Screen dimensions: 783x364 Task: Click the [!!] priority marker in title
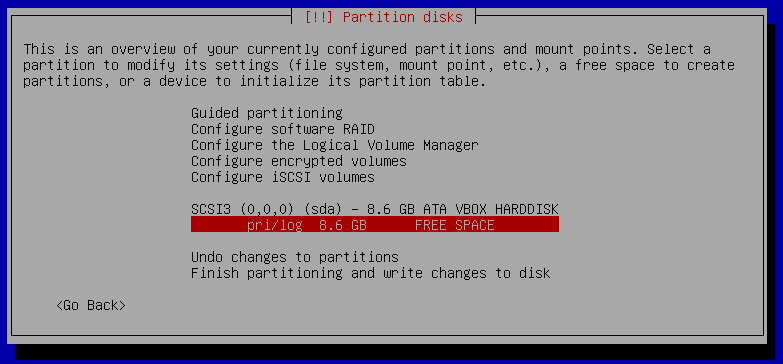tap(319, 17)
